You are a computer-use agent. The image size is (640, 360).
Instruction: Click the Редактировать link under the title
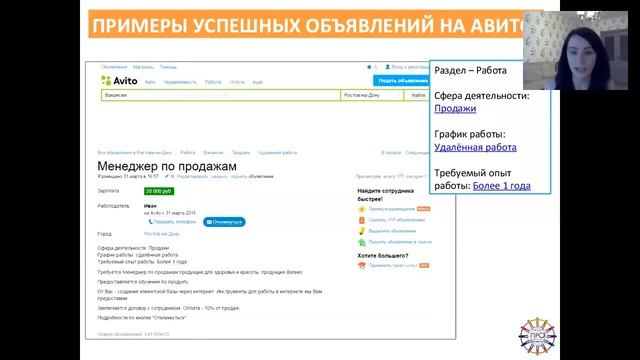click(x=192, y=177)
